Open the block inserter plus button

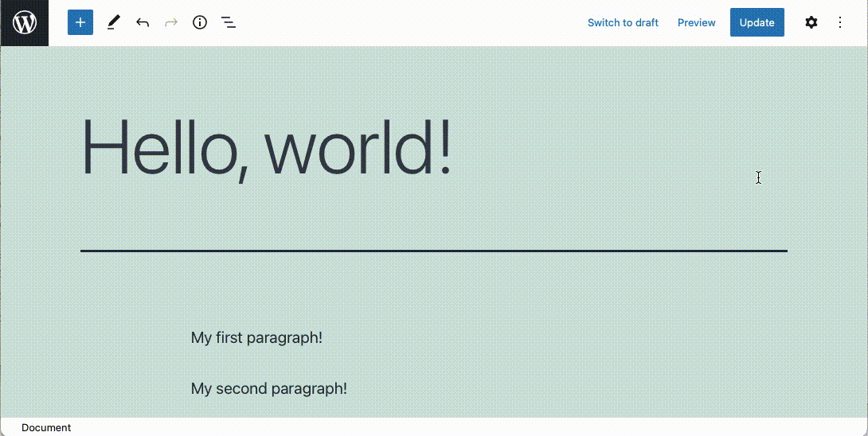(x=80, y=22)
